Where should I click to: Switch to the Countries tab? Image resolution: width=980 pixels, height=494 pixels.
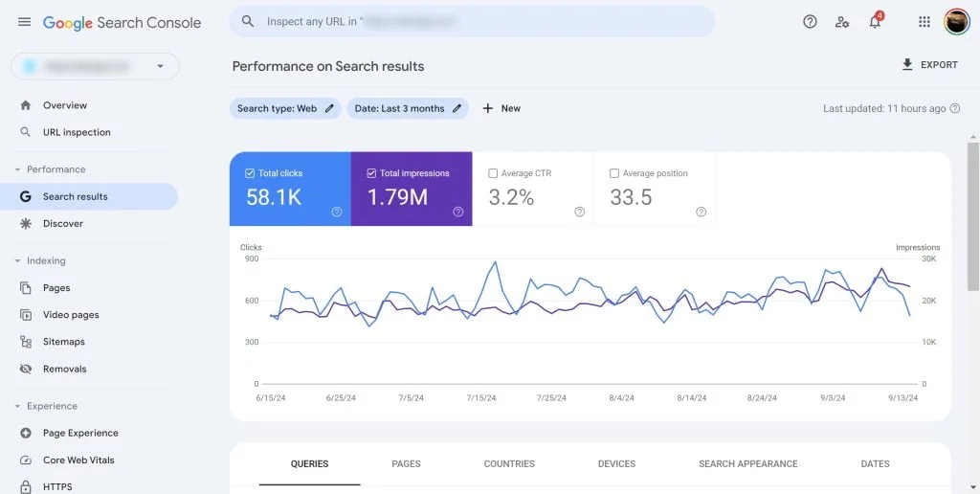509,463
